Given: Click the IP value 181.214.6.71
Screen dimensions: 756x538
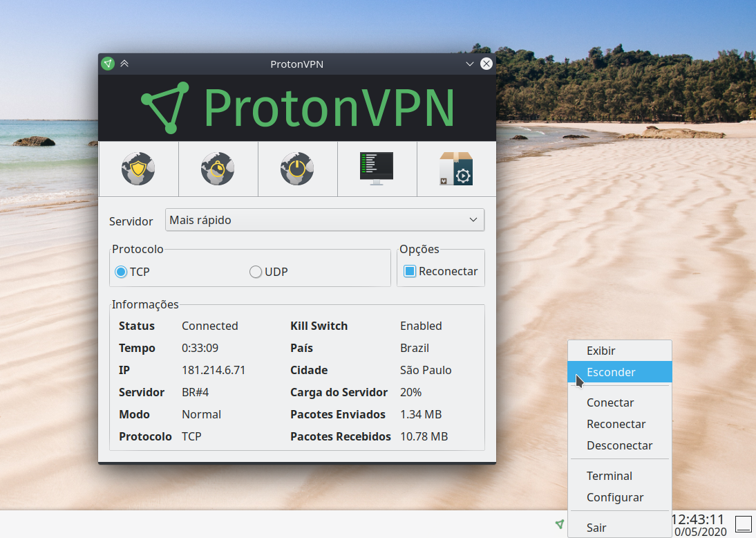Looking at the screenshot, I should click(x=214, y=370).
